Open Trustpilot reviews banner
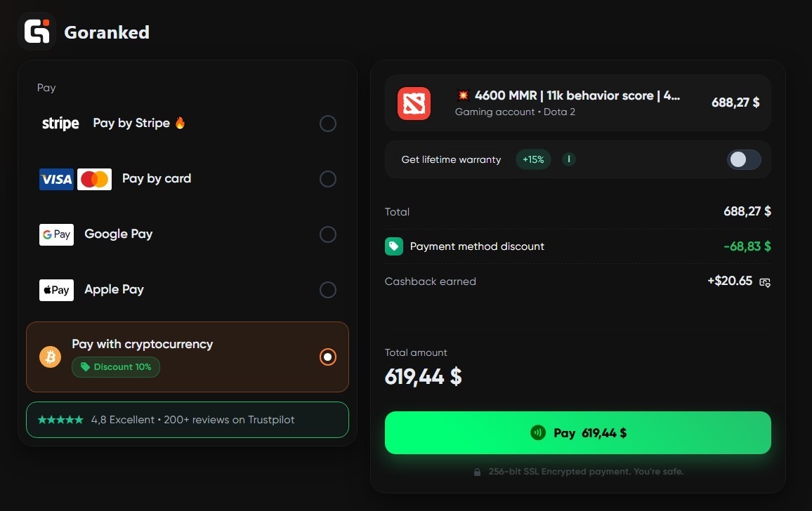The image size is (812, 511). [x=187, y=420]
